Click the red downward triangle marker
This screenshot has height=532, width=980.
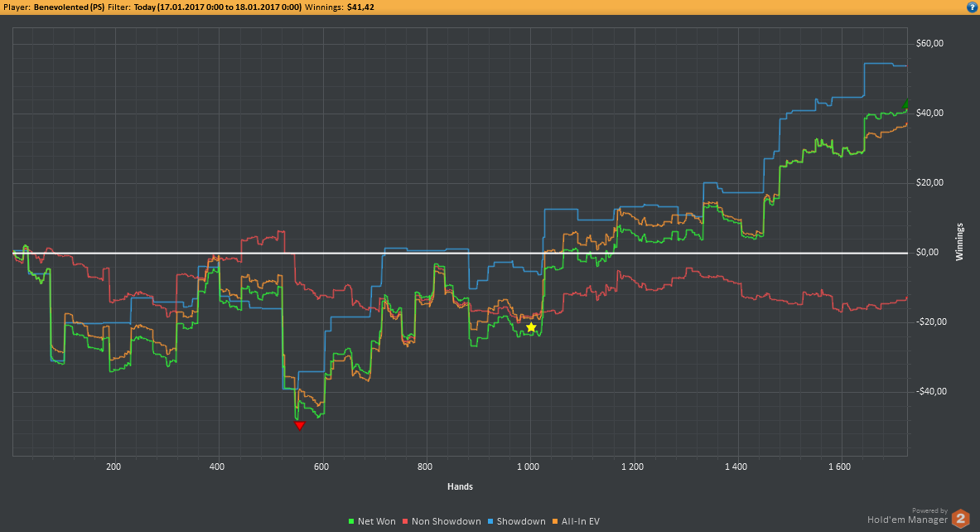(299, 425)
